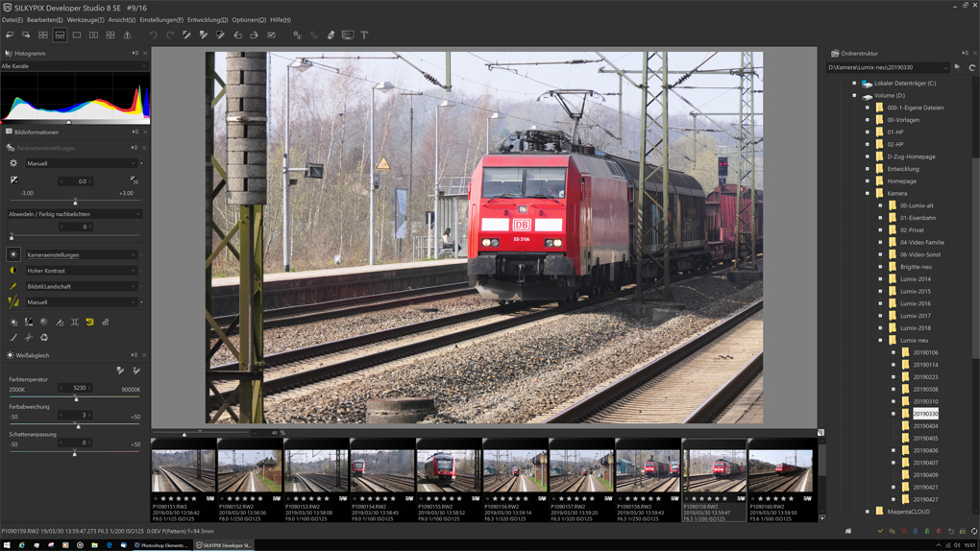Viewport: 980px width, 551px height.
Task: Select single preview view mode
Action: click(77, 35)
